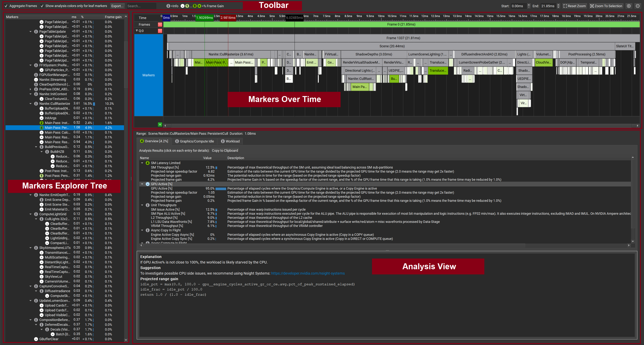Toggle the Aggregate Frames checkbox

tap(6, 6)
